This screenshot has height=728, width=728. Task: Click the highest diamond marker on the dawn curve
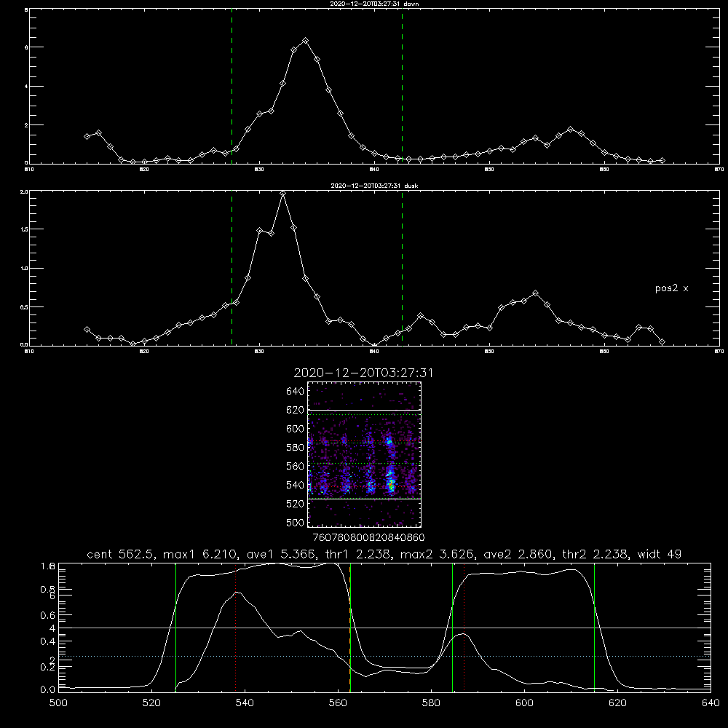tap(305, 41)
